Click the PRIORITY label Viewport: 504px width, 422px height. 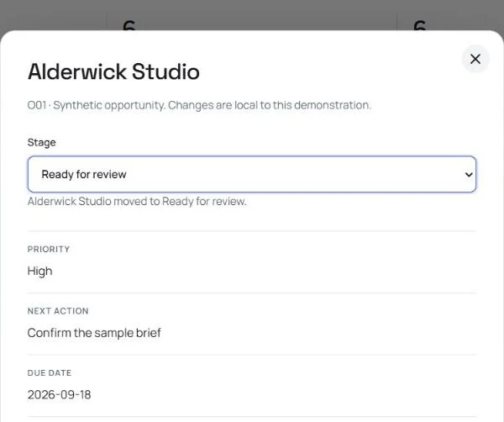pos(49,250)
